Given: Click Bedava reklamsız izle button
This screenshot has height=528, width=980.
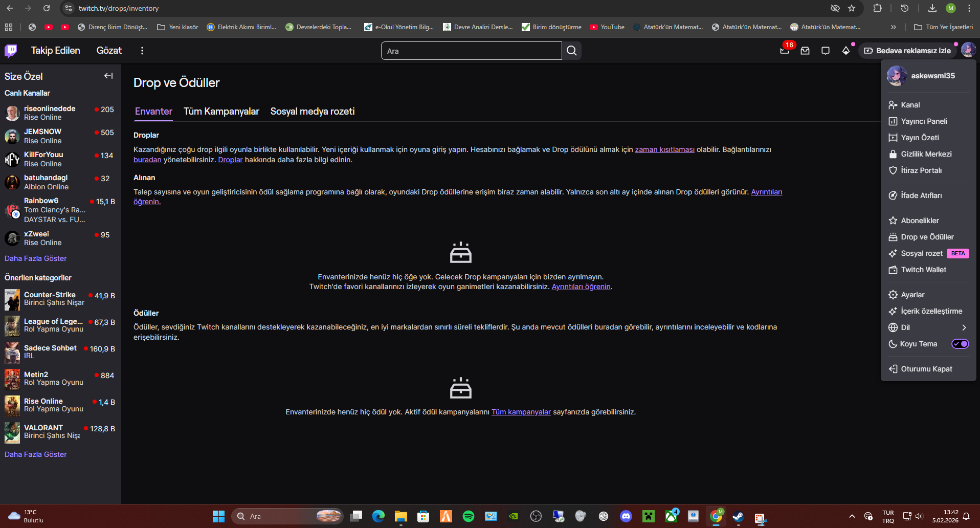Looking at the screenshot, I should (x=908, y=51).
